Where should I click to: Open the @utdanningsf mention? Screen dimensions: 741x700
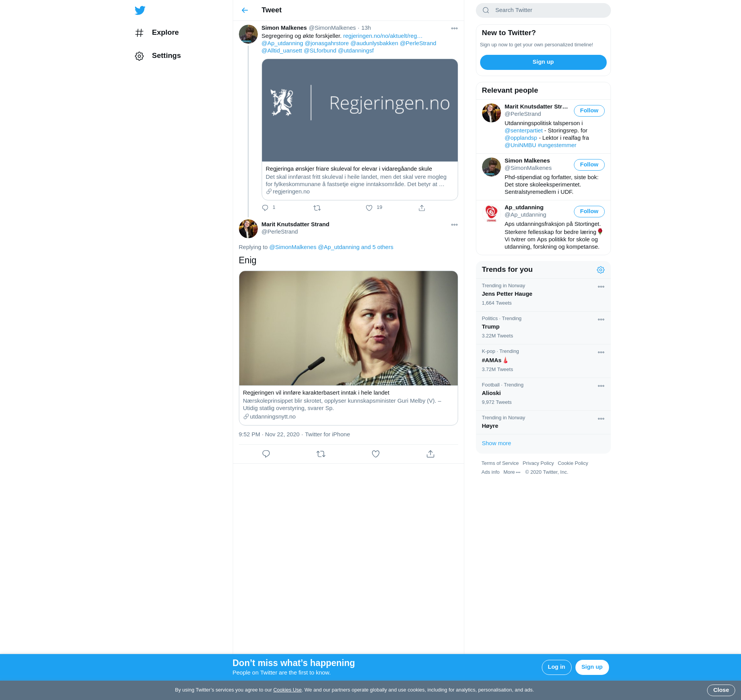(355, 51)
